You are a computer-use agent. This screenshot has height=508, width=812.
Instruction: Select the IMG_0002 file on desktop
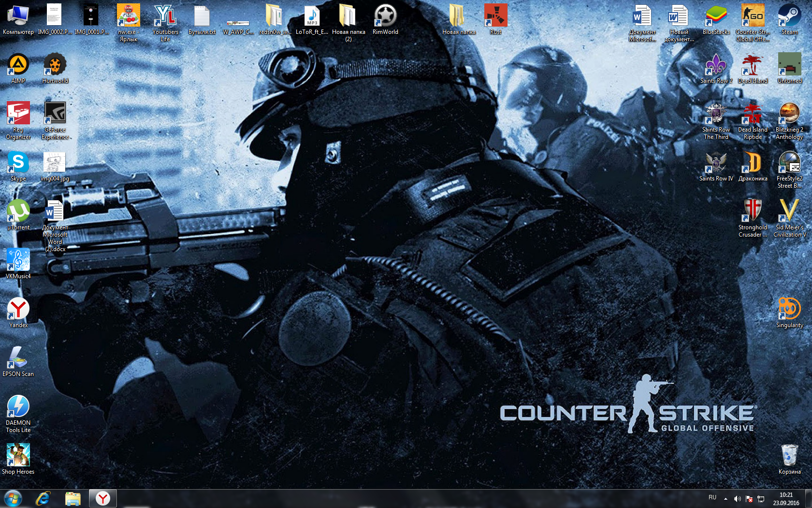click(55, 19)
